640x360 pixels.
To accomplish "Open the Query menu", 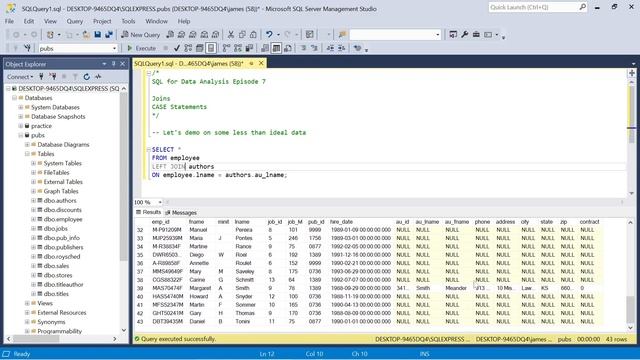I will [x=75, y=21].
